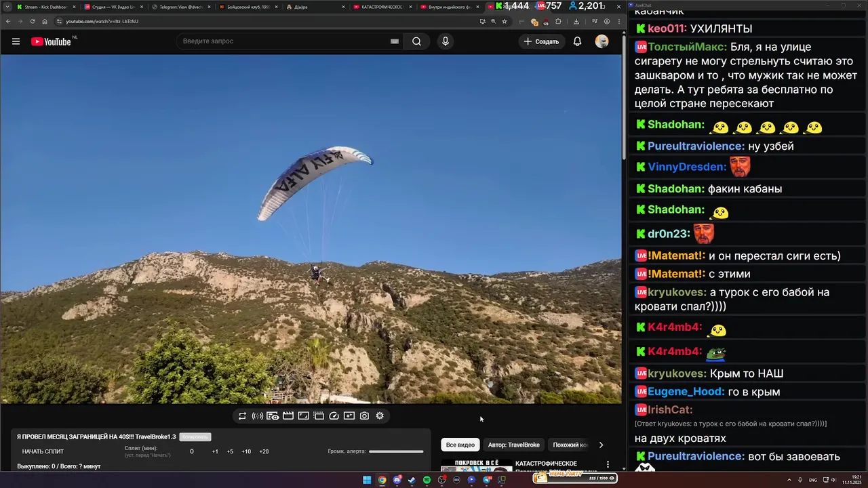Click the pop-up window icon in player toolbar
Screen dimensions: 868x488
pyautogui.click(x=319, y=416)
